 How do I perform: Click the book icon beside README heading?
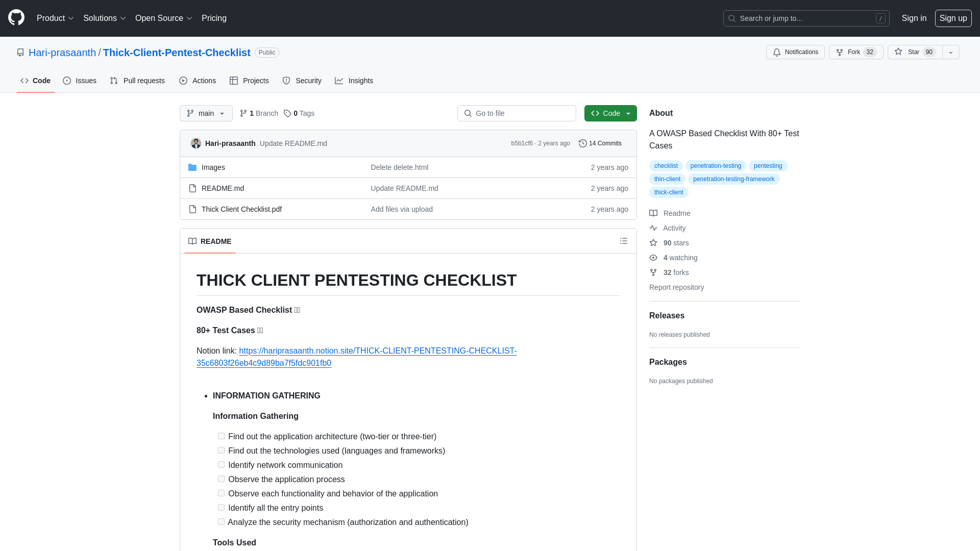(192, 241)
